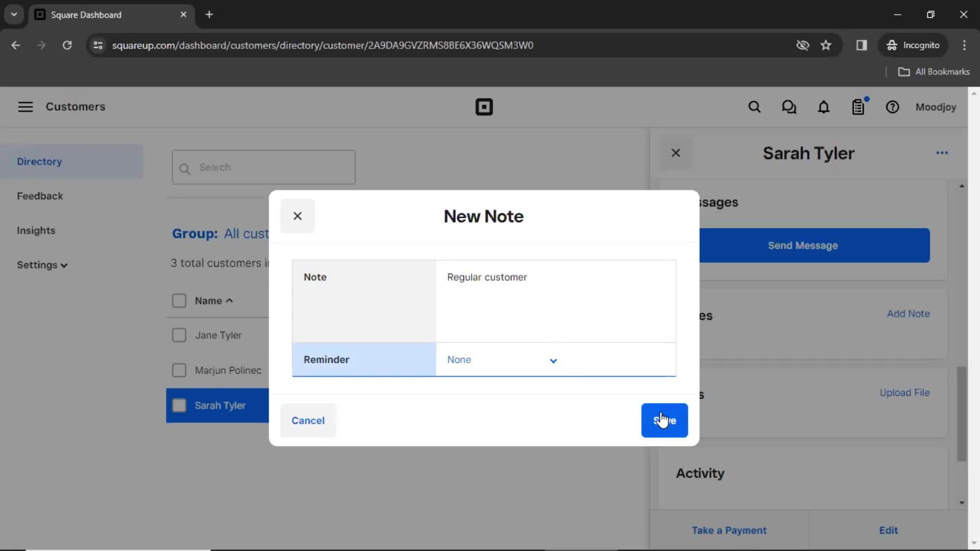Viewport: 980px width, 551px height.
Task: Close the New Note dialog with X
Action: pos(298,216)
